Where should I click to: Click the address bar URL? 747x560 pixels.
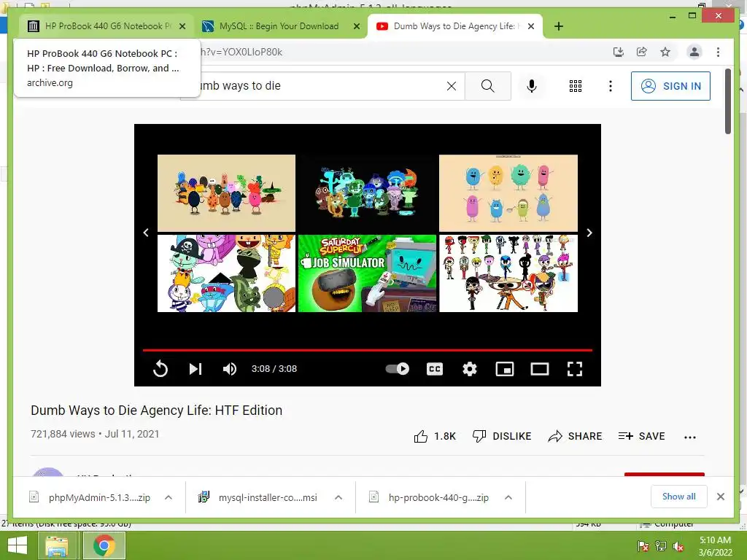point(241,52)
